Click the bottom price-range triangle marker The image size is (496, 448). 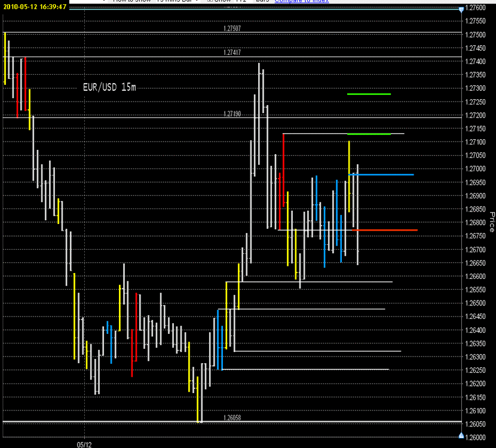pyautogui.click(x=461, y=435)
